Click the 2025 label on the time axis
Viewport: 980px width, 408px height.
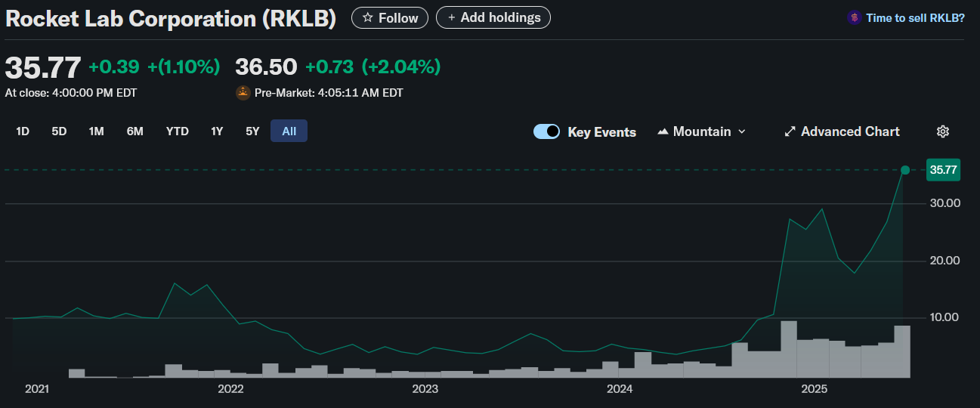815,389
